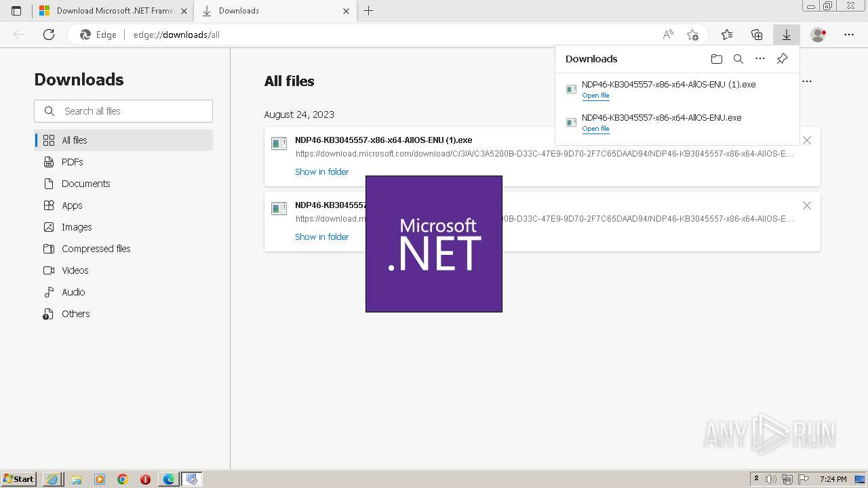
Task: Click NDP46 ENU.exe name in flyout
Action: pyautogui.click(x=661, y=118)
